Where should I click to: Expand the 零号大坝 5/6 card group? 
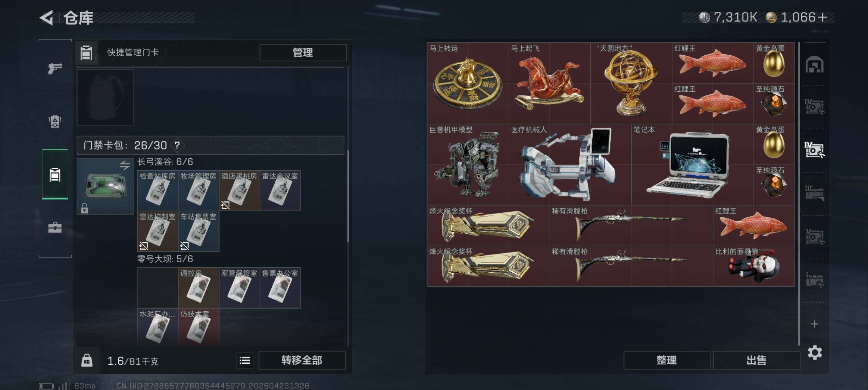165,259
